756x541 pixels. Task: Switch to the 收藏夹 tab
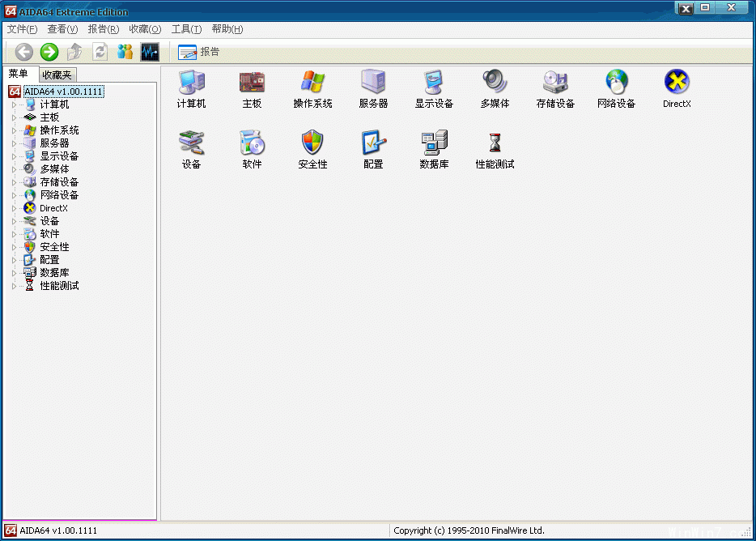pos(57,75)
